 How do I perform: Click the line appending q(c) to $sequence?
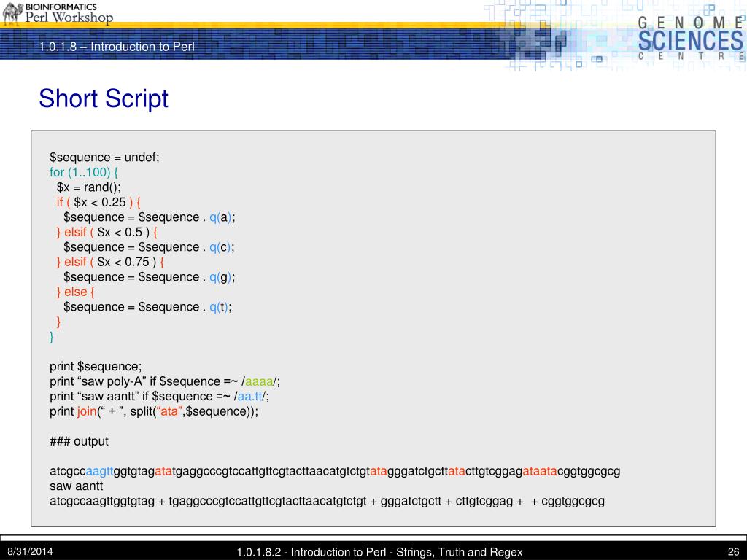click(x=149, y=247)
